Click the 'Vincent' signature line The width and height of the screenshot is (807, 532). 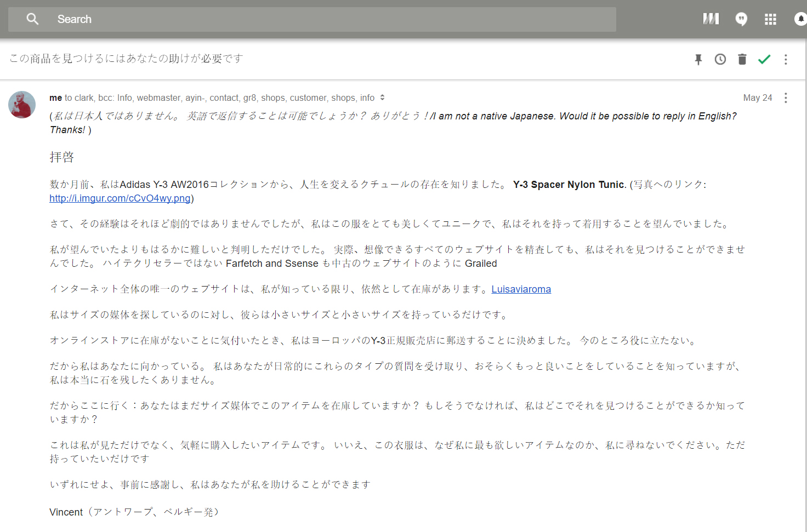coord(134,512)
